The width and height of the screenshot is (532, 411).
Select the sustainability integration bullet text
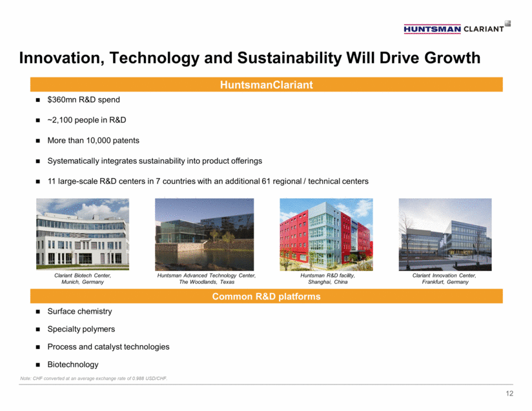[155, 161]
